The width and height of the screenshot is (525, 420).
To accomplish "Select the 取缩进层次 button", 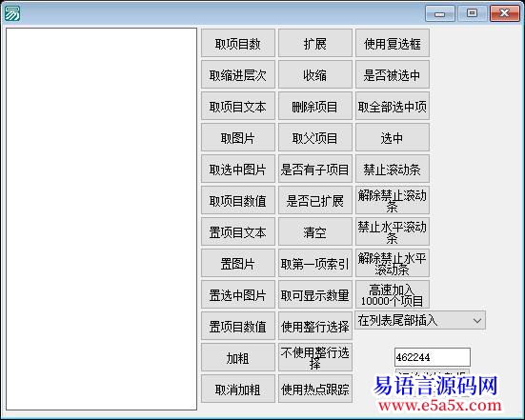I will pyautogui.click(x=237, y=74).
